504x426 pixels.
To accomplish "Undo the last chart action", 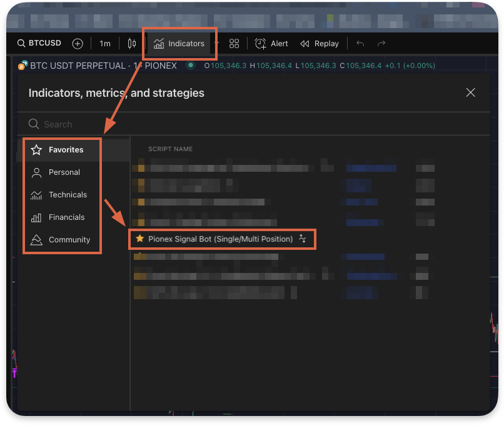I will click(360, 43).
